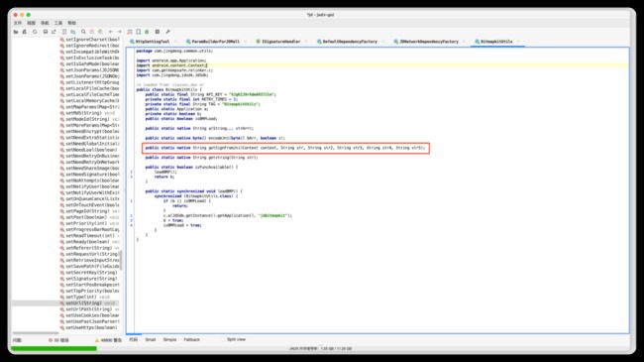644x362 pixels.
Task: Select setReferer(String) tree row
Action: point(89,248)
